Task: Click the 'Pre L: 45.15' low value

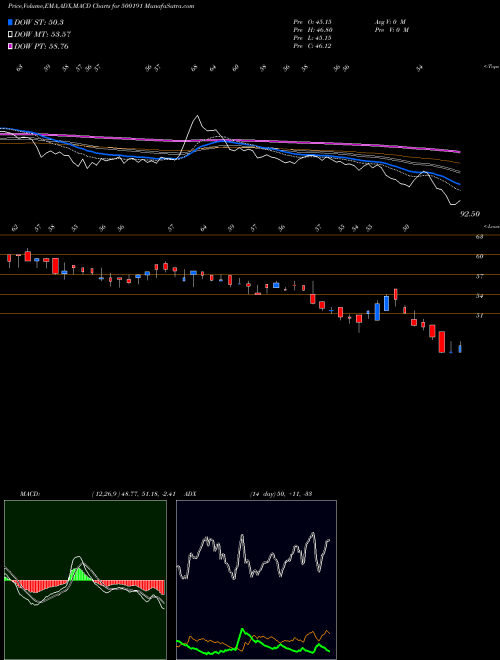Action: (313, 38)
